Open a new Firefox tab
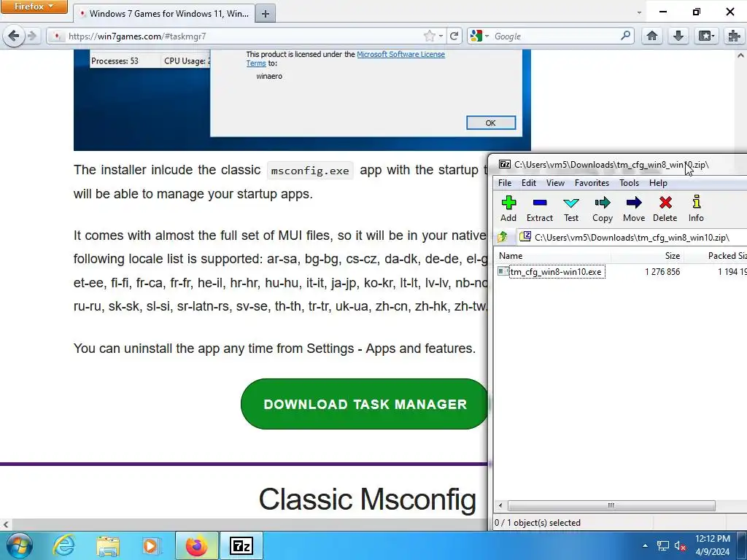This screenshot has width=747, height=560. [x=266, y=14]
